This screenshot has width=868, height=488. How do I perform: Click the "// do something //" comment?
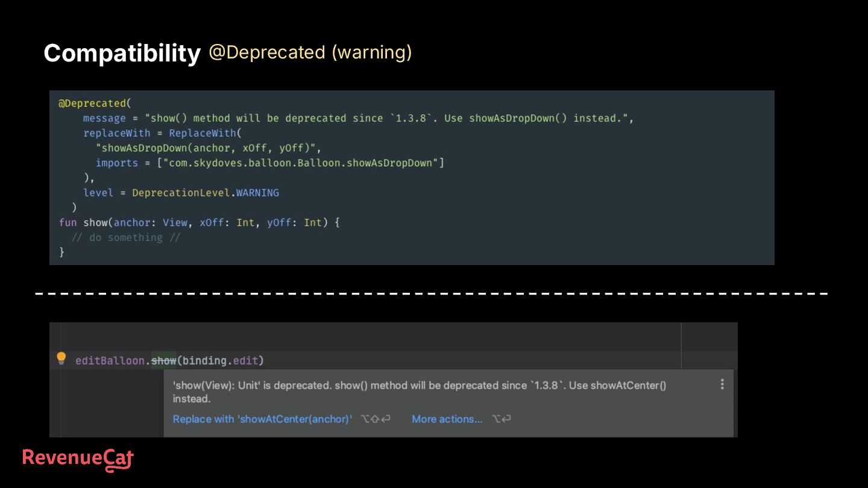coord(125,237)
